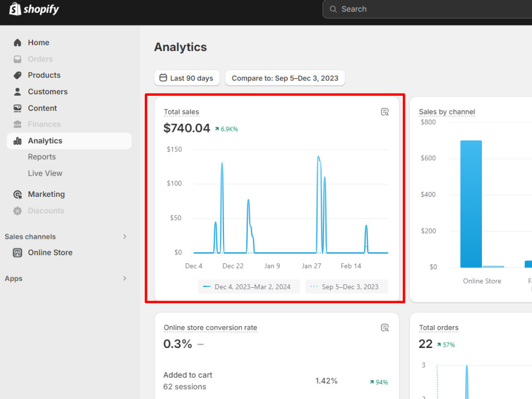Expand the Apps chevron
This screenshot has width=532, height=399.
click(x=124, y=278)
